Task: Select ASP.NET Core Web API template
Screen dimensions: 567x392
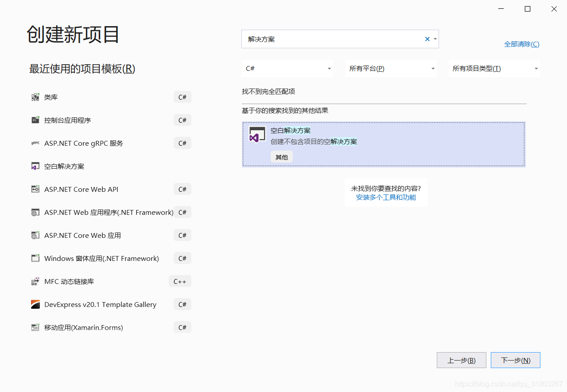Action: click(111, 189)
